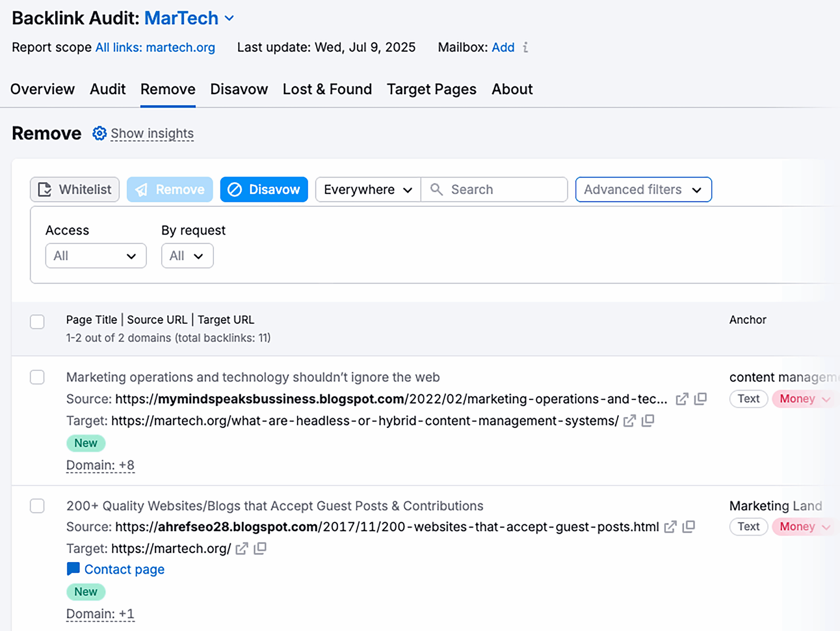This screenshot has height=631, width=840.
Task: Expand the Advanced filters dropdown
Action: (643, 189)
